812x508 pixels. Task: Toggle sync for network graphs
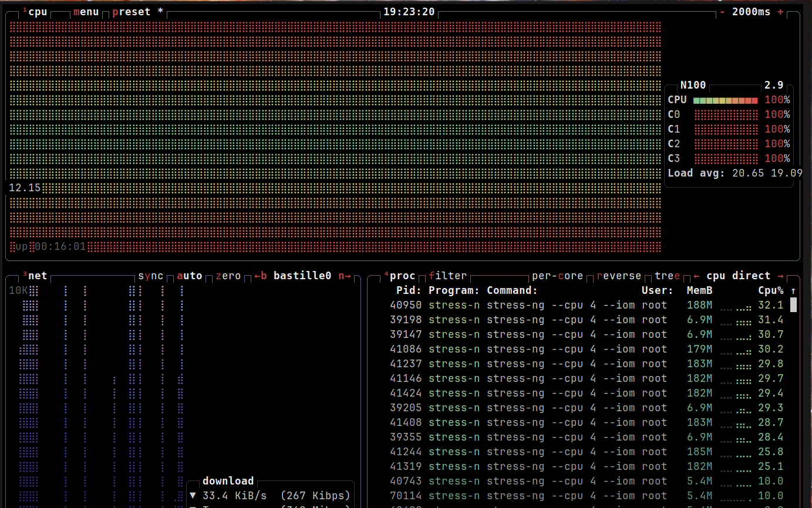tap(151, 276)
